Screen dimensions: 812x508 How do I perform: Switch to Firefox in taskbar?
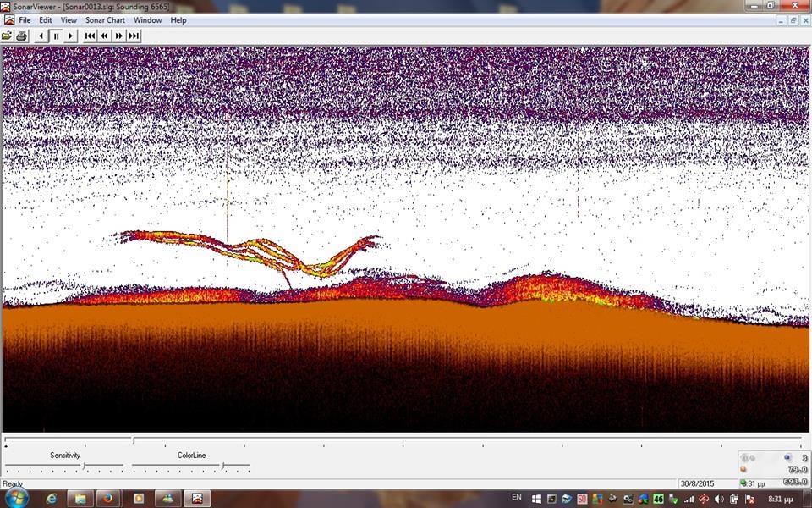click(108, 499)
